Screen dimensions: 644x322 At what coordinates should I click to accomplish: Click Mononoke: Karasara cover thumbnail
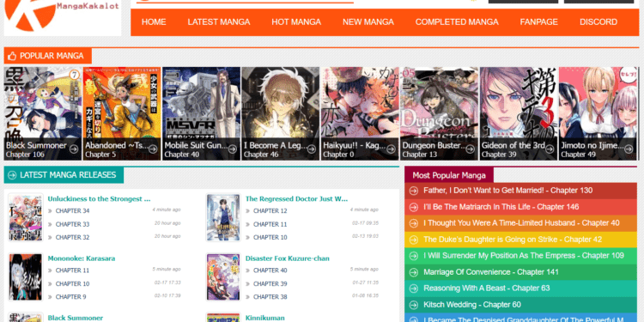pos(26,276)
